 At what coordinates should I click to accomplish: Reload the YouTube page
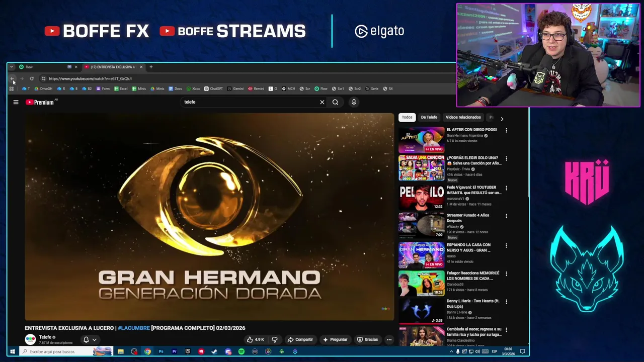(32, 78)
